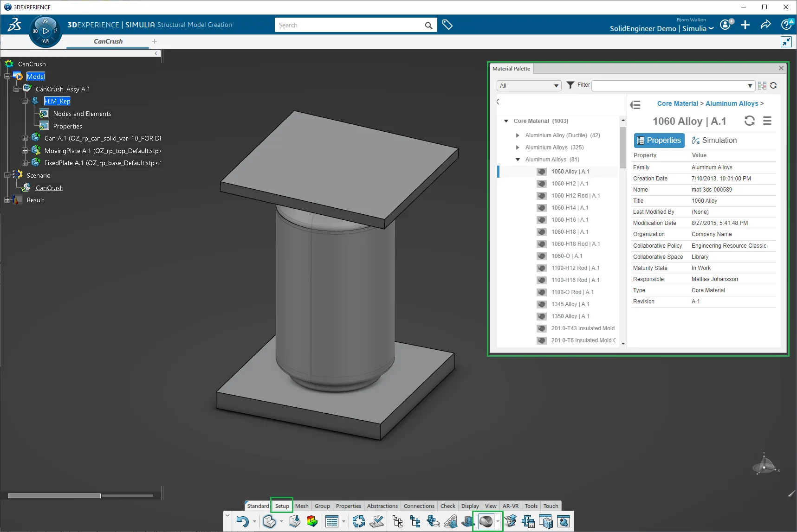Click the collapse view icon below the top bar

786,42
